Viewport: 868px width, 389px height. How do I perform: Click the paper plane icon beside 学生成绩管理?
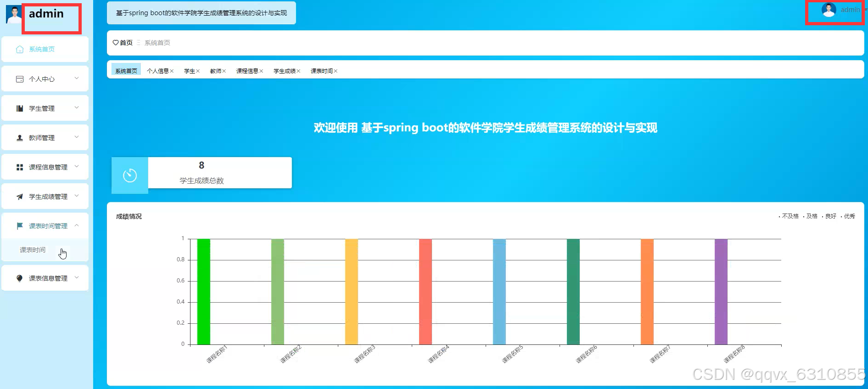(x=20, y=197)
